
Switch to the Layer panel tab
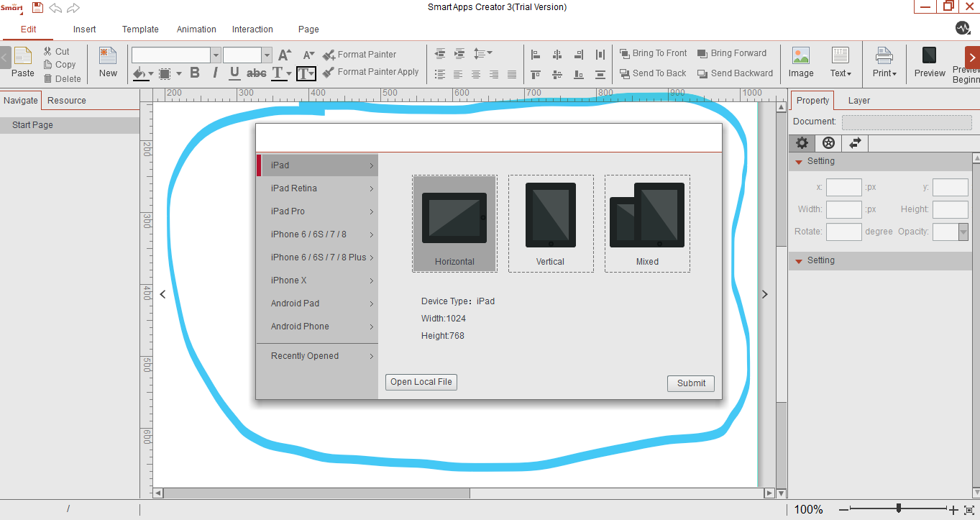click(859, 101)
